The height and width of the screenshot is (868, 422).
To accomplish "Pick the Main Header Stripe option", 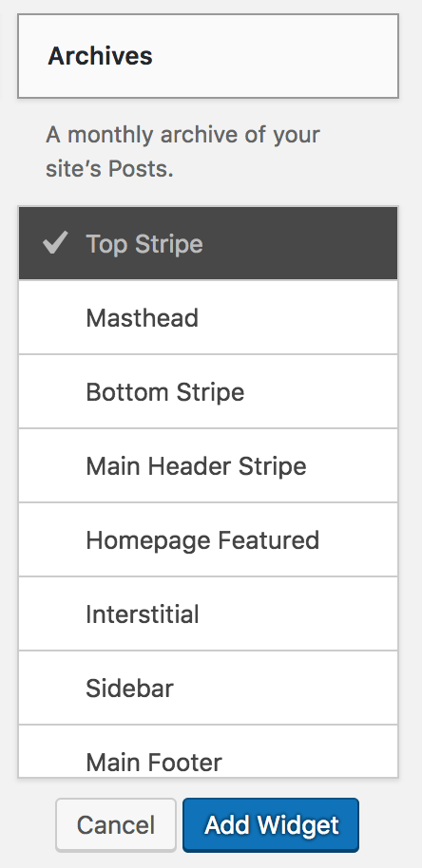I will tap(208, 465).
